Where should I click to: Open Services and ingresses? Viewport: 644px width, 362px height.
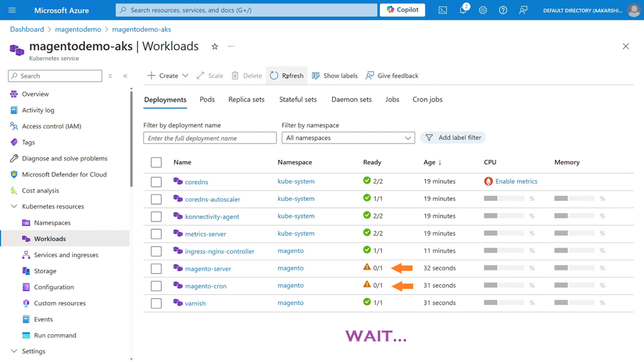66,255
